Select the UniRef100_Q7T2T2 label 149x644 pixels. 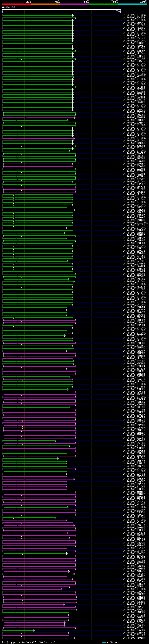(x=134, y=336)
